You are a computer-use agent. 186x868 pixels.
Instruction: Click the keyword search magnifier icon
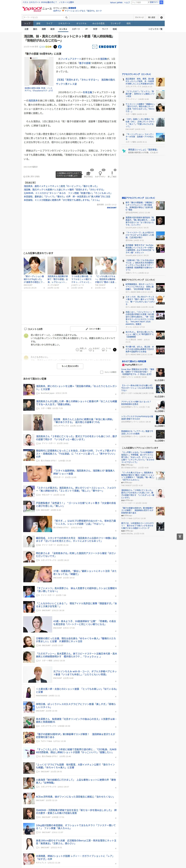pyautogui.click(x=66, y=17)
